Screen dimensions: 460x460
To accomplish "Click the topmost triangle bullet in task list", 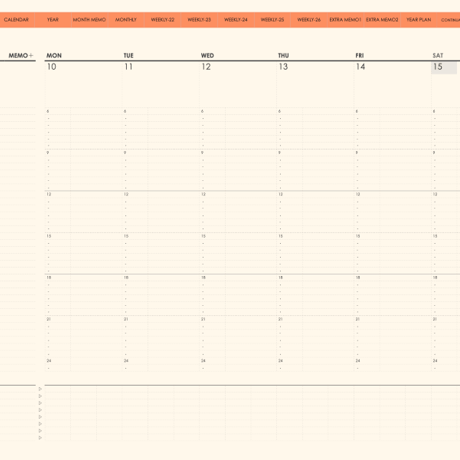I will coord(40,389).
